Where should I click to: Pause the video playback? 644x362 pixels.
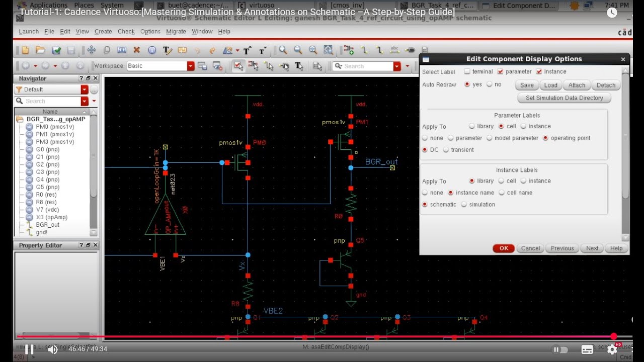(x=29, y=349)
